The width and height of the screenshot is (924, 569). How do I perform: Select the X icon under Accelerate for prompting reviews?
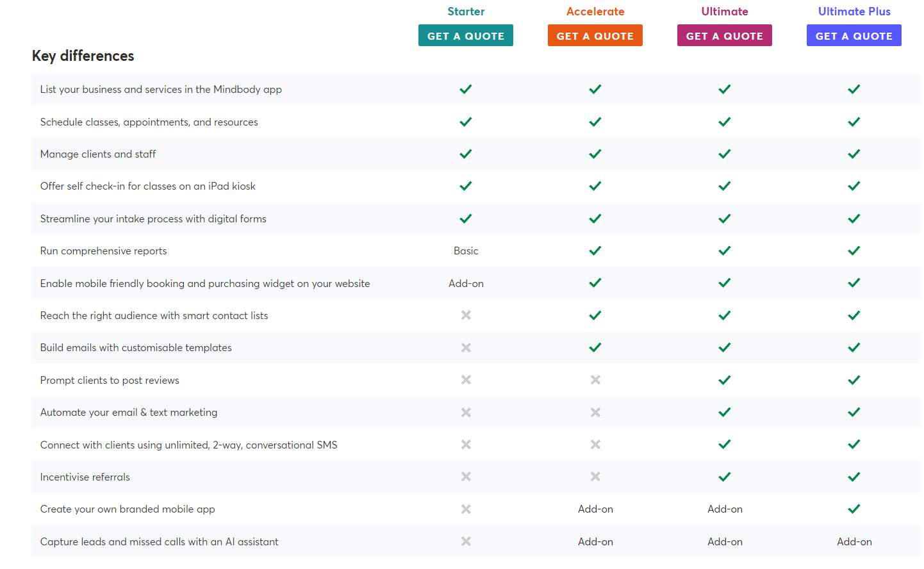(x=595, y=379)
